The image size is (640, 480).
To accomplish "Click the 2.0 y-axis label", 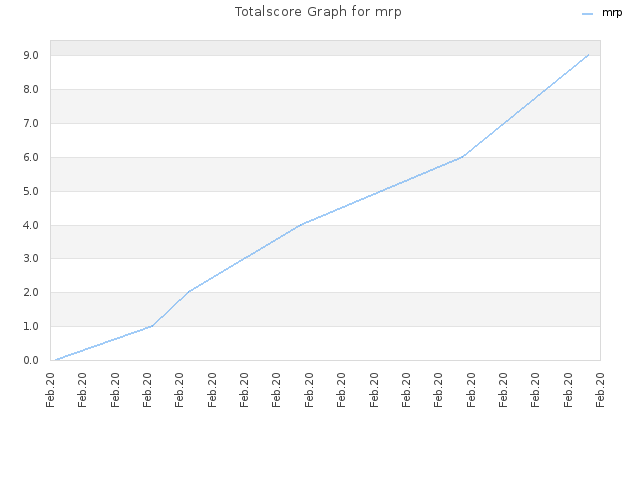I will pos(31,292).
